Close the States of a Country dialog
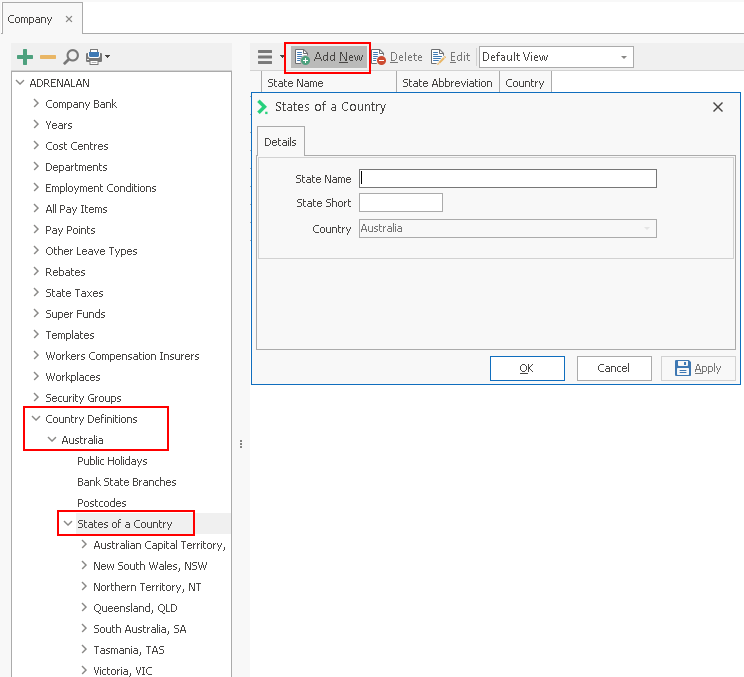 [x=717, y=107]
